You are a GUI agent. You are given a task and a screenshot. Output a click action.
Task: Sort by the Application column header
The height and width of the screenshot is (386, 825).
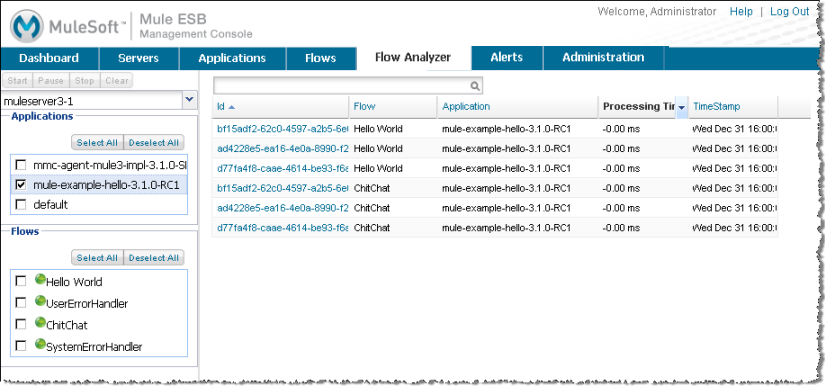pyautogui.click(x=518, y=107)
